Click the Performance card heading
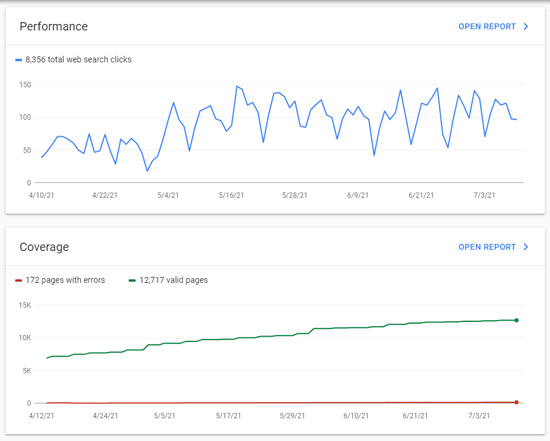The height and width of the screenshot is (441, 550). (x=54, y=27)
